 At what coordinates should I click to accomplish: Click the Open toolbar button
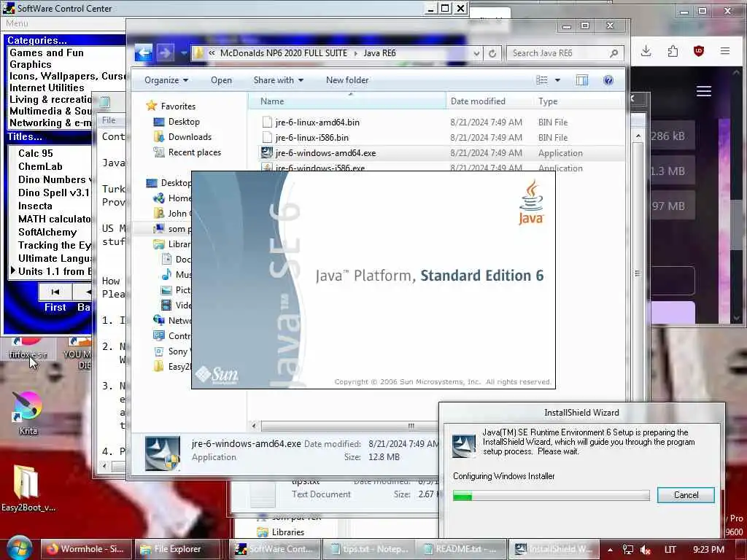click(221, 80)
